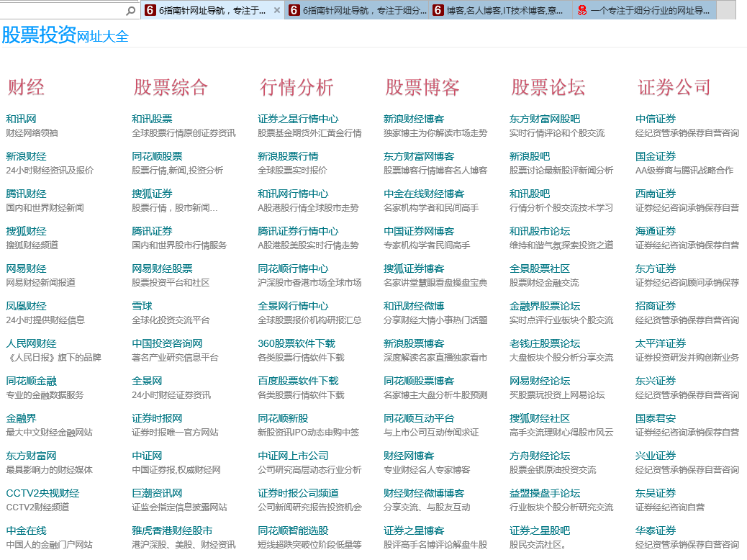The height and width of the screenshot is (560, 747).
Task: Open 东方财富网股吧 link
Action: 545,119
